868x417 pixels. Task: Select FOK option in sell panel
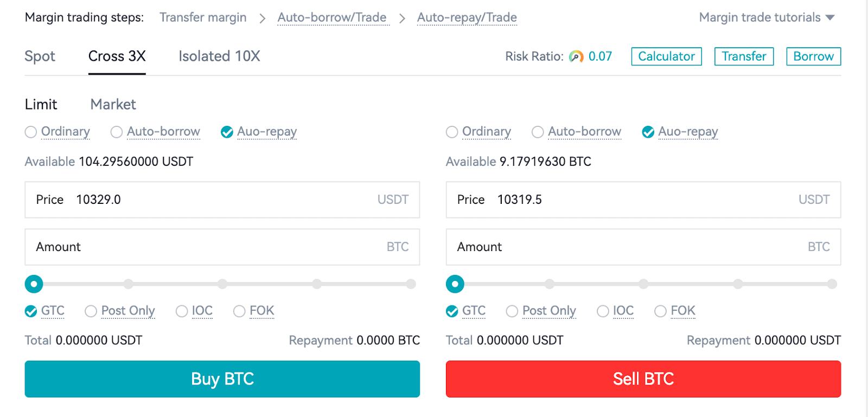(x=660, y=311)
